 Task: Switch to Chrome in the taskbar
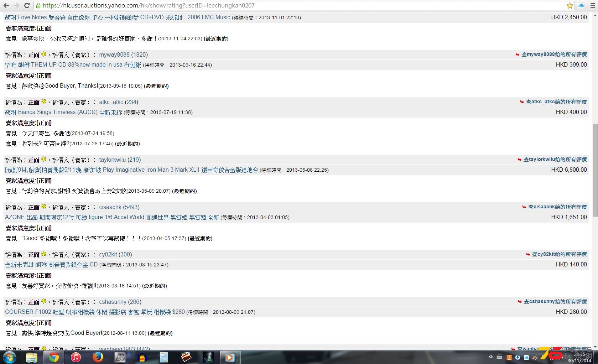tap(54, 357)
